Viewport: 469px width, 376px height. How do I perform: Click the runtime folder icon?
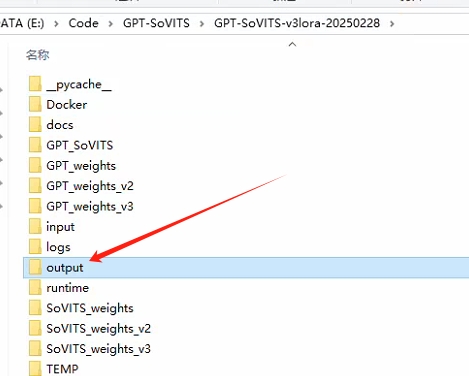pyautogui.click(x=35, y=287)
